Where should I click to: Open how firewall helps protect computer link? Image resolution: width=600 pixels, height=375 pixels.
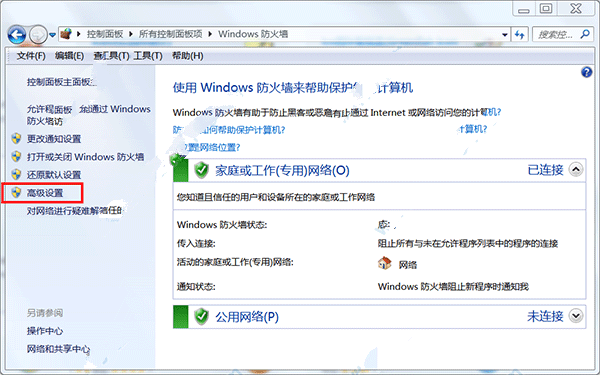click(x=229, y=130)
